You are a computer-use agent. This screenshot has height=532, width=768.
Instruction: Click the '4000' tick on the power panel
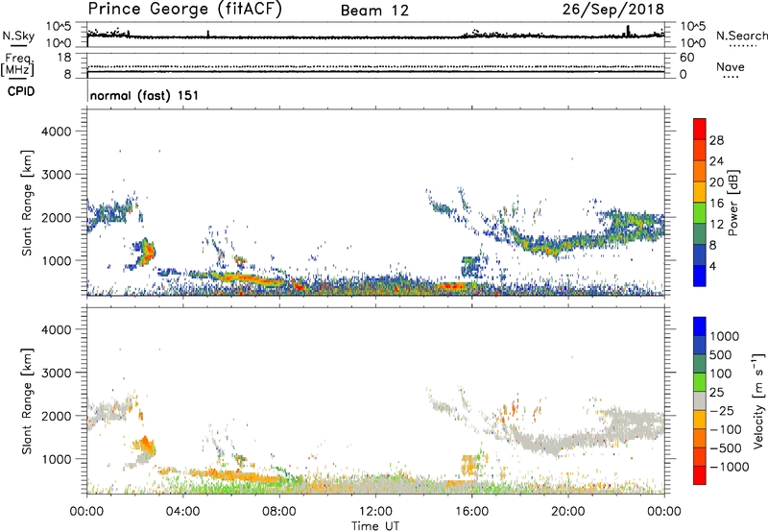56,132
